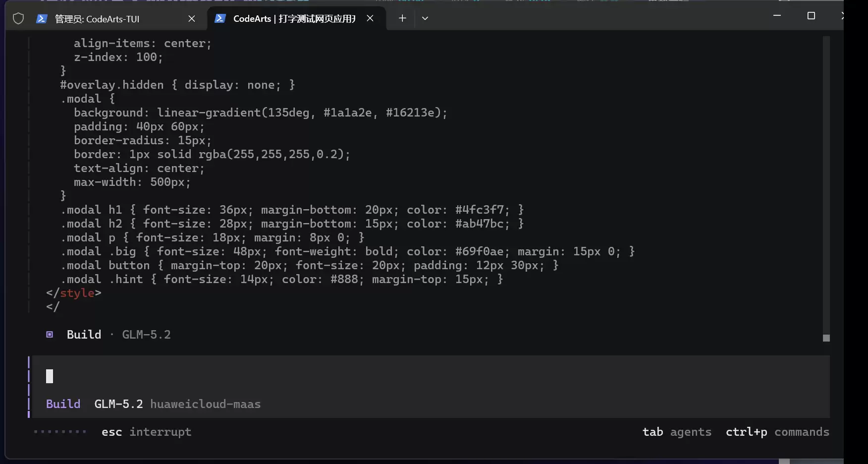Click huaweicloud-maas provider label
The image size is (868, 464).
[206, 404]
